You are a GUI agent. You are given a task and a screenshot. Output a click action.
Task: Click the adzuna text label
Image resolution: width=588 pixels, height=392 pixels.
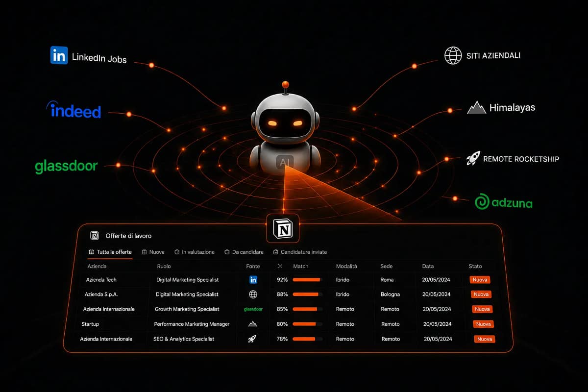click(513, 202)
